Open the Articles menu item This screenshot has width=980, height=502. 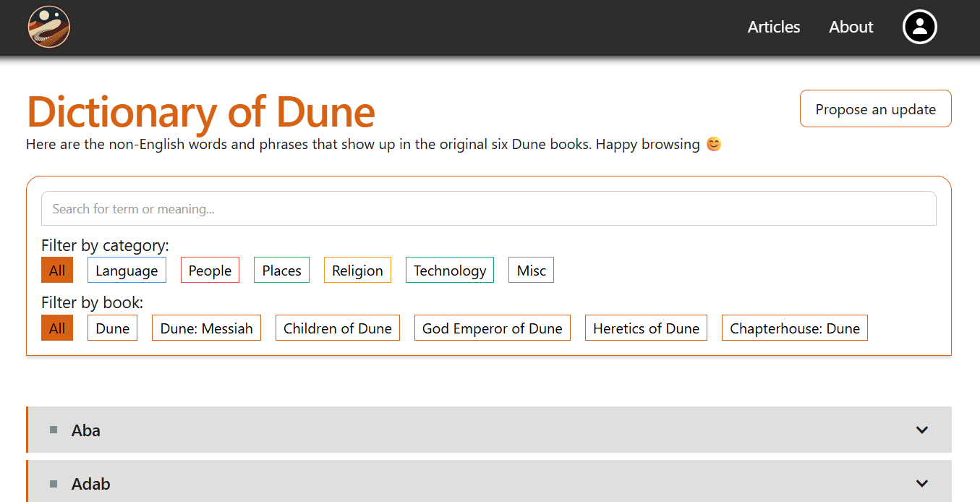pos(774,27)
